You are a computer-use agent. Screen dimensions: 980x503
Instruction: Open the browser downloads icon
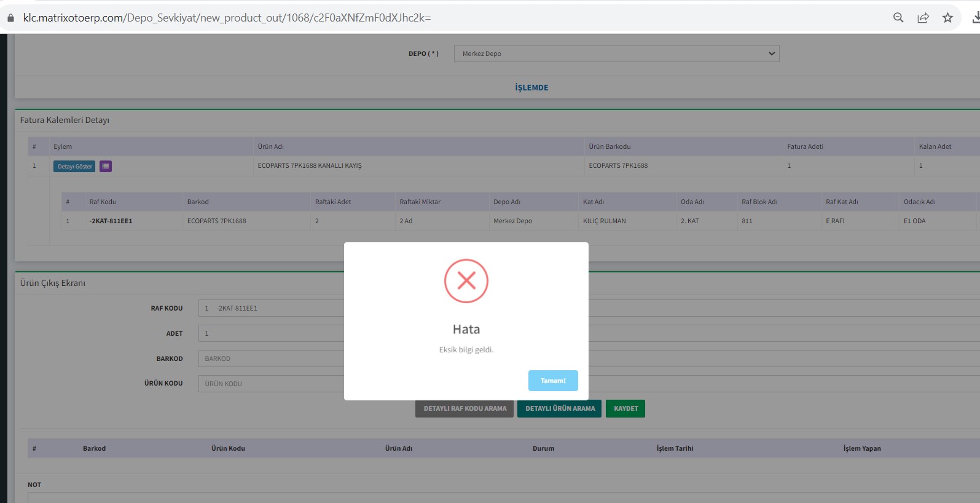[974, 18]
